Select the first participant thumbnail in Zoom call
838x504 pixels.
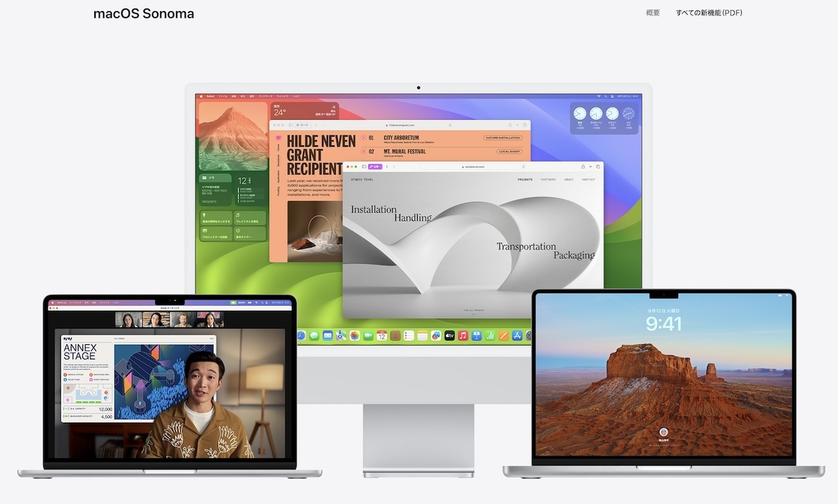pyautogui.click(x=128, y=320)
